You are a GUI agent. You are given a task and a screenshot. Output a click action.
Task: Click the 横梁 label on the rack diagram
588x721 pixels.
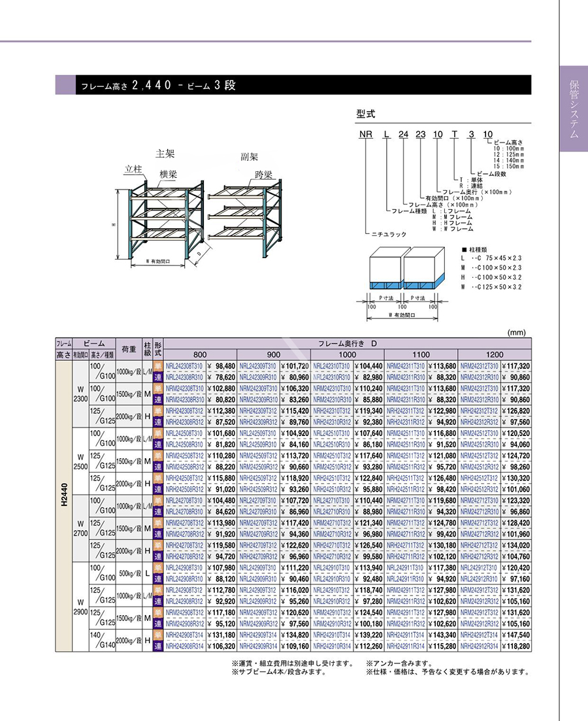169,175
